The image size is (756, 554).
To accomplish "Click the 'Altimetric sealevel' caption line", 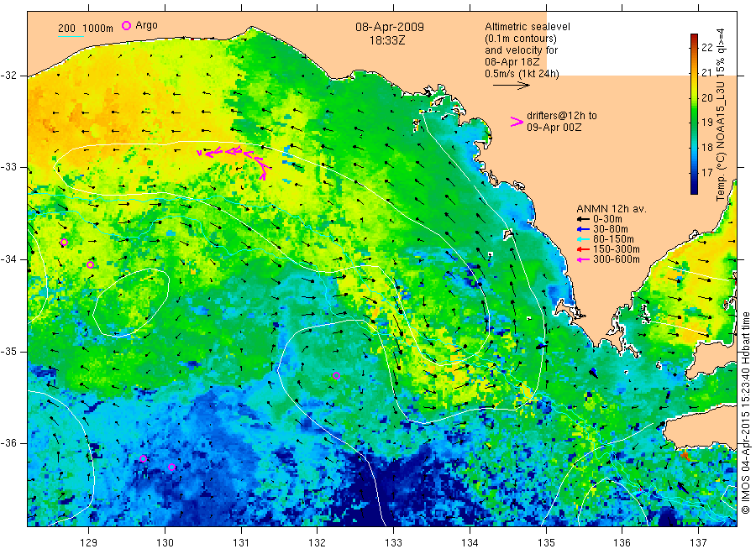I will [x=527, y=27].
